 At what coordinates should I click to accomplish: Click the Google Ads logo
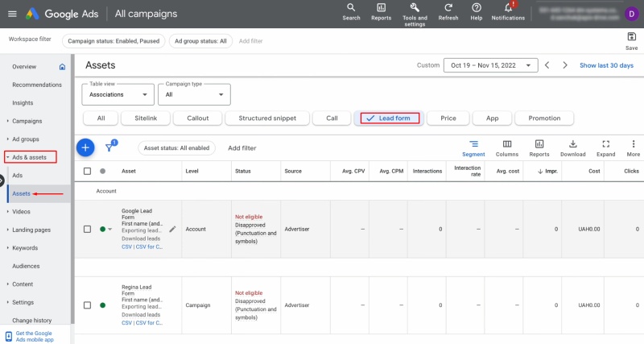(32, 14)
